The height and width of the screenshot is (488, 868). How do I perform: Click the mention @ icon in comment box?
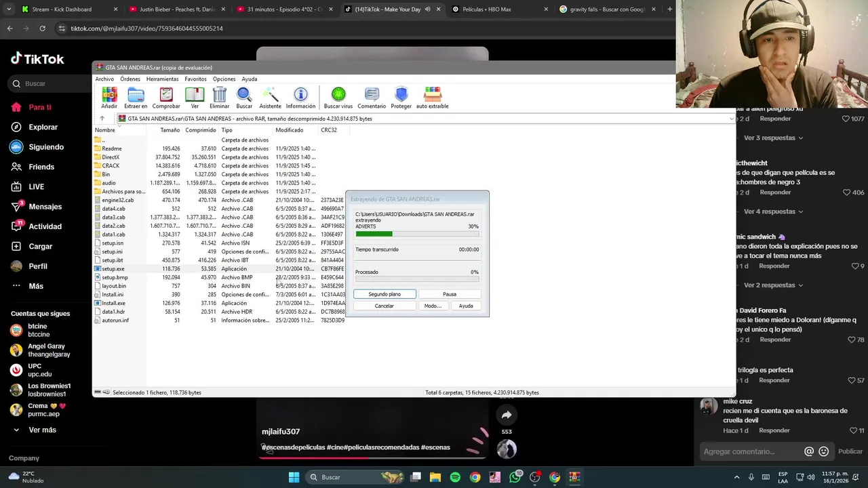coord(809,451)
